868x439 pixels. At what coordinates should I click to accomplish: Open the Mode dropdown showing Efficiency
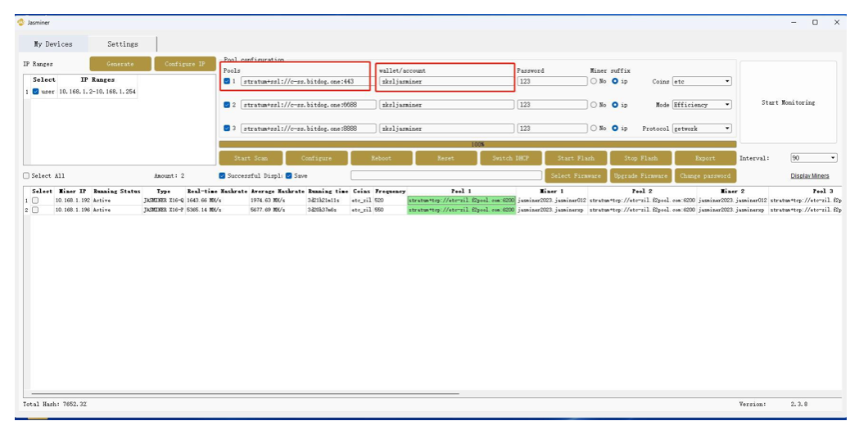pos(702,105)
